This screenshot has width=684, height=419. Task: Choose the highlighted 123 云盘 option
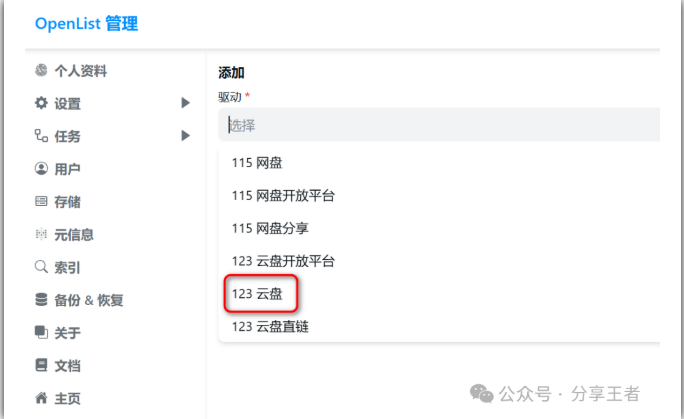(257, 294)
